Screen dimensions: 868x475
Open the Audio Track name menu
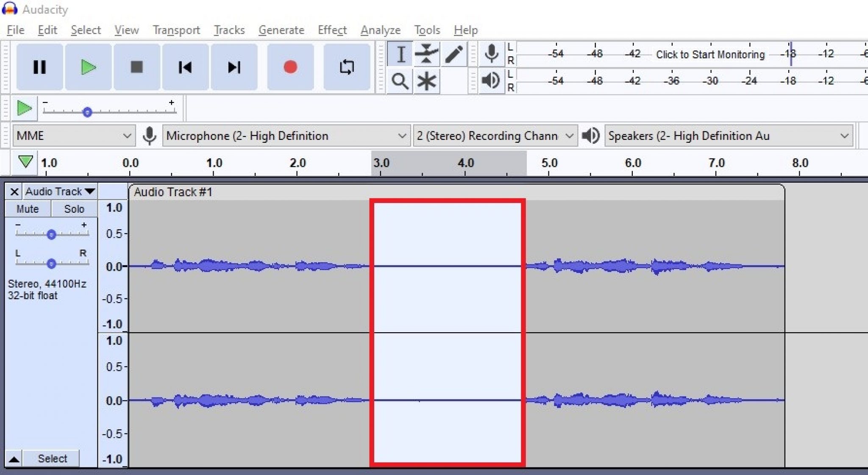click(x=59, y=191)
